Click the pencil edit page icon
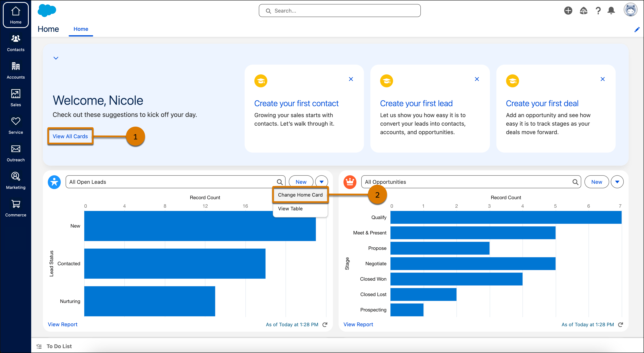The height and width of the screenshot is (353, 644). pyautogui.click(x=637, y=30)
